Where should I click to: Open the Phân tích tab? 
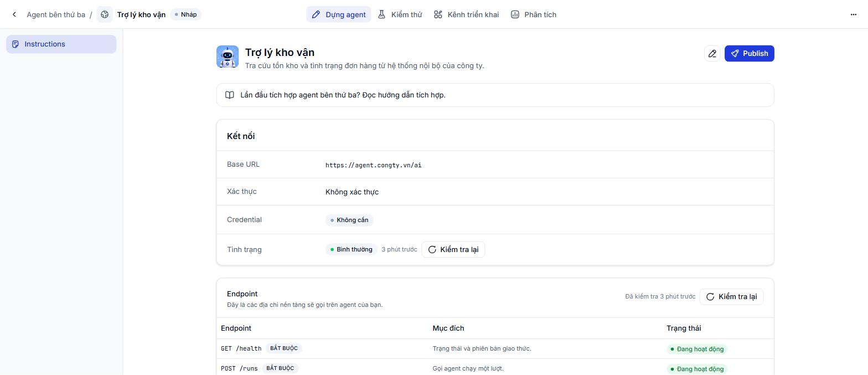[x=534, y=14]
